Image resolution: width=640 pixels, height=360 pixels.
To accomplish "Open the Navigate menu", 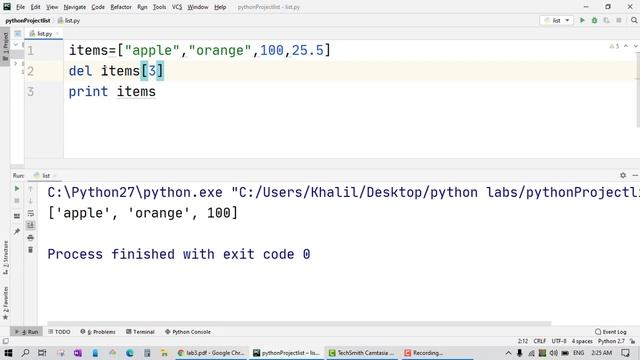I will 75,7.
